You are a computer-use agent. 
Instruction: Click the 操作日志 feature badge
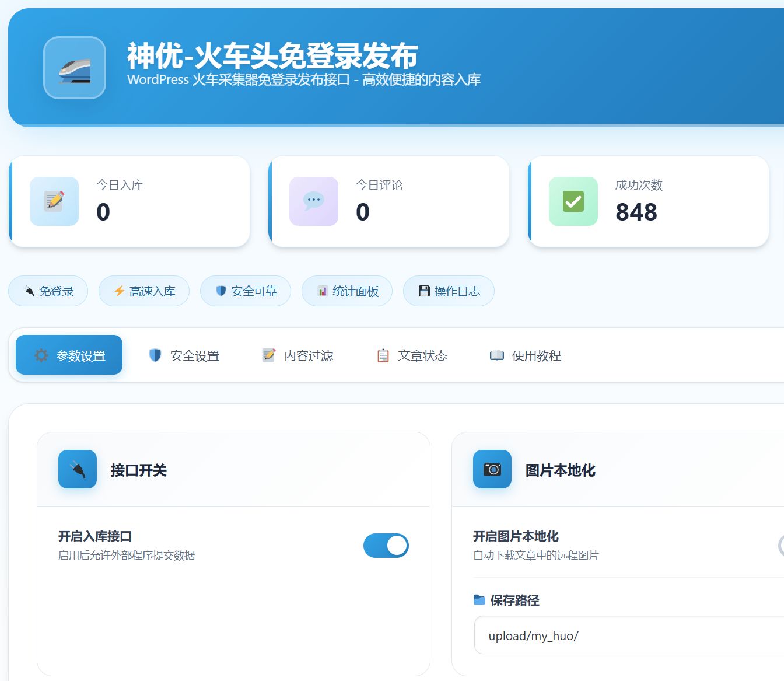click(449, 291)
